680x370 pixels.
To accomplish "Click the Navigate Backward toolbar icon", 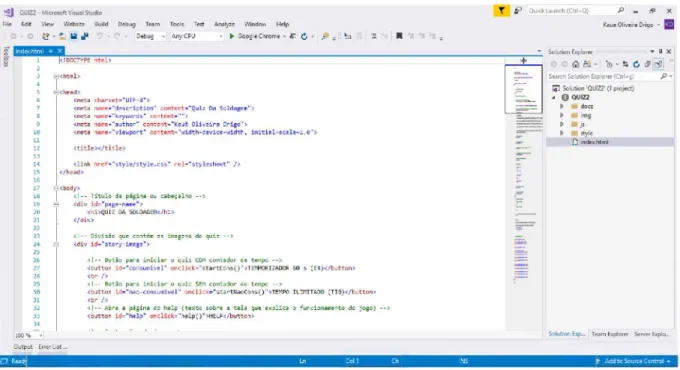I will coord(13,36).
